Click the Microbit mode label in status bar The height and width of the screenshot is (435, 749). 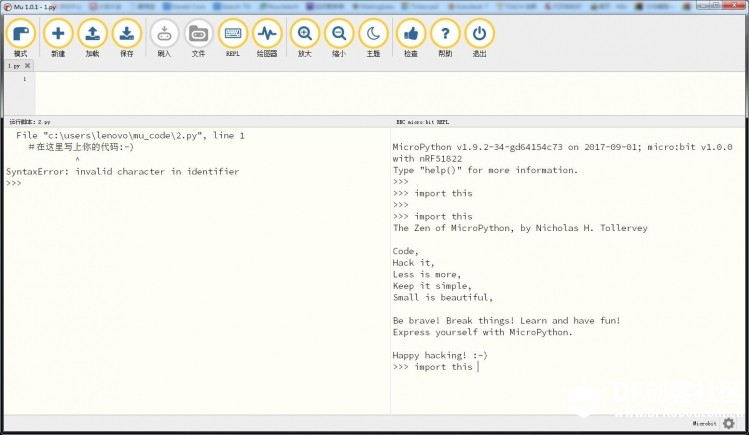705,424
